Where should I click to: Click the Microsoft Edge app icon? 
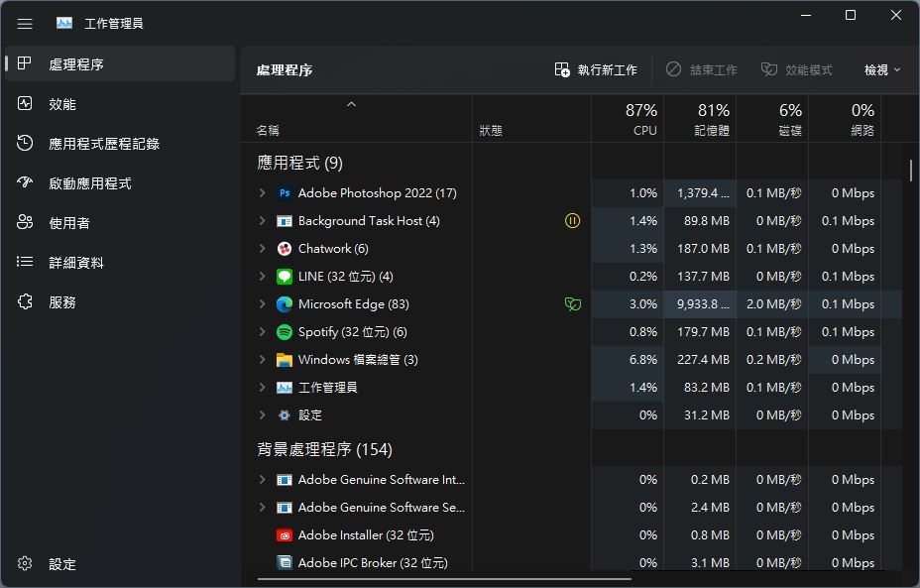pyautogui.click(x=285, y=304)
